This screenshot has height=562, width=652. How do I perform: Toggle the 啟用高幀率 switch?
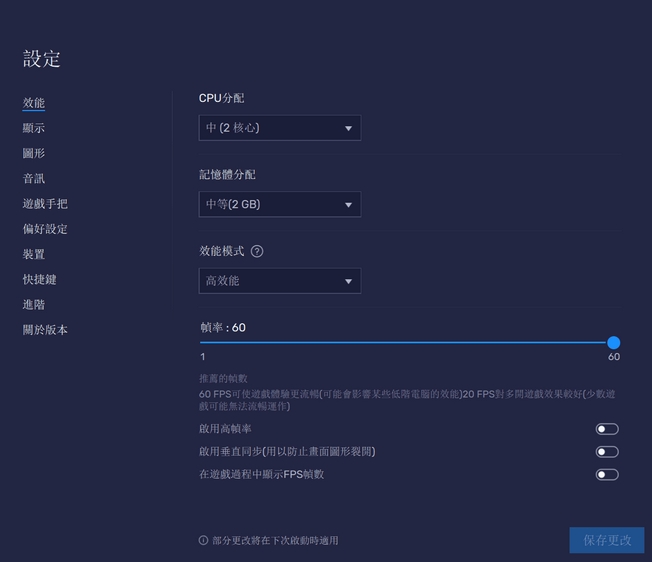point(607,429)
